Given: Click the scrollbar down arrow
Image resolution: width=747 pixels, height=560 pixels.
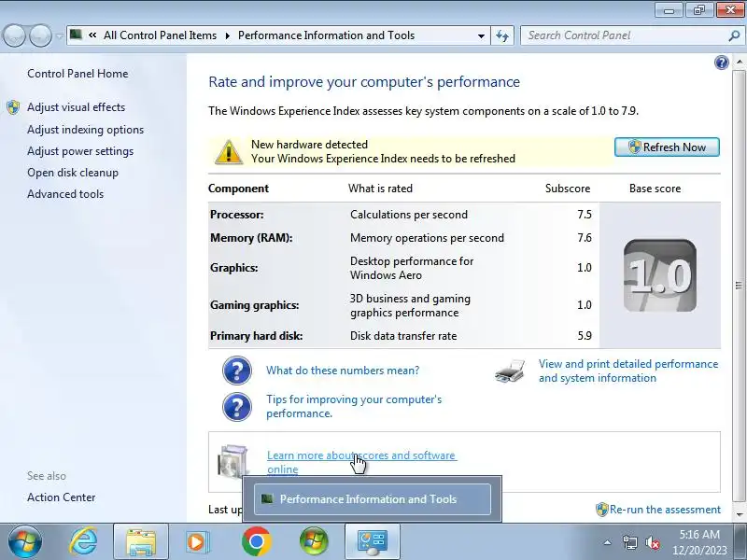Looking at the screenshot, I should pyautogui.click(x=739, y=515).
